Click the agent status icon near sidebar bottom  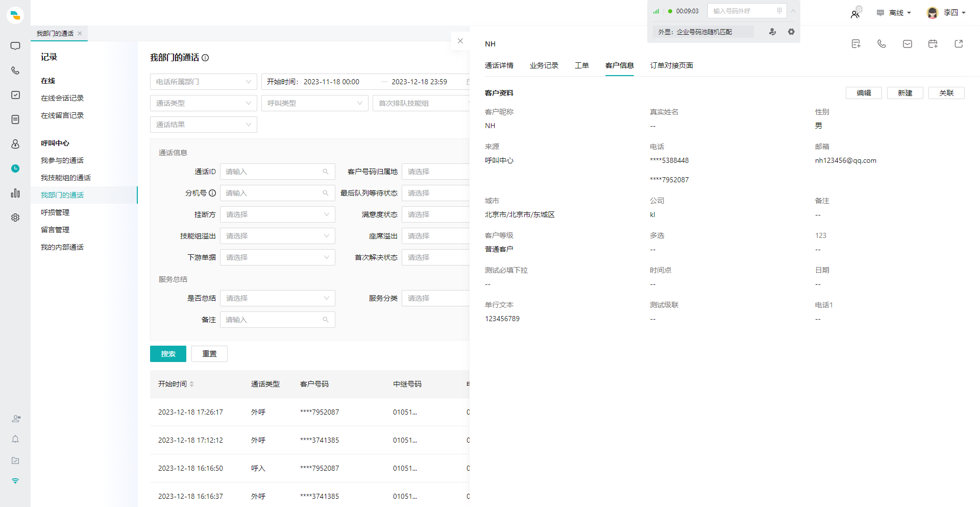point(16,419)
